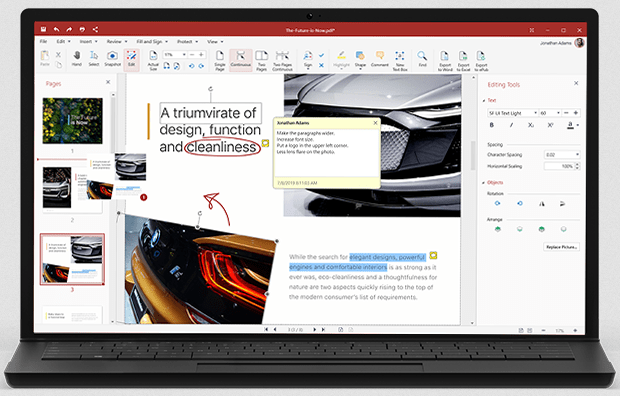The image size is (620, 396).
Task: Switch to Two Pages view
Action: pos(261,61)
